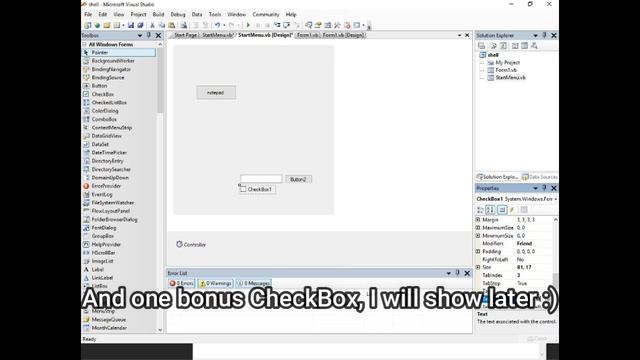
Task: Toggle the 0 Errors filter button
Action: click(182, 283)
